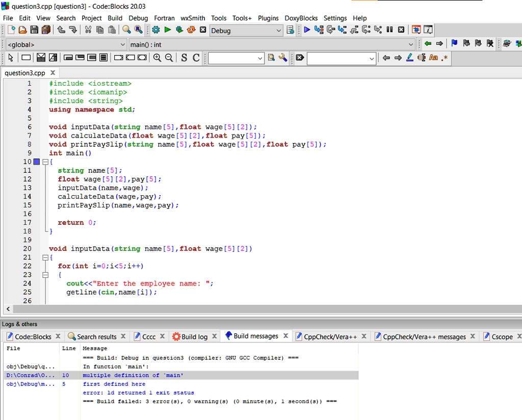Image resolution: width=522 pixels, height=420 pixels.
Task: Switch to the Build log tab
Action: (x=194, y=337)
